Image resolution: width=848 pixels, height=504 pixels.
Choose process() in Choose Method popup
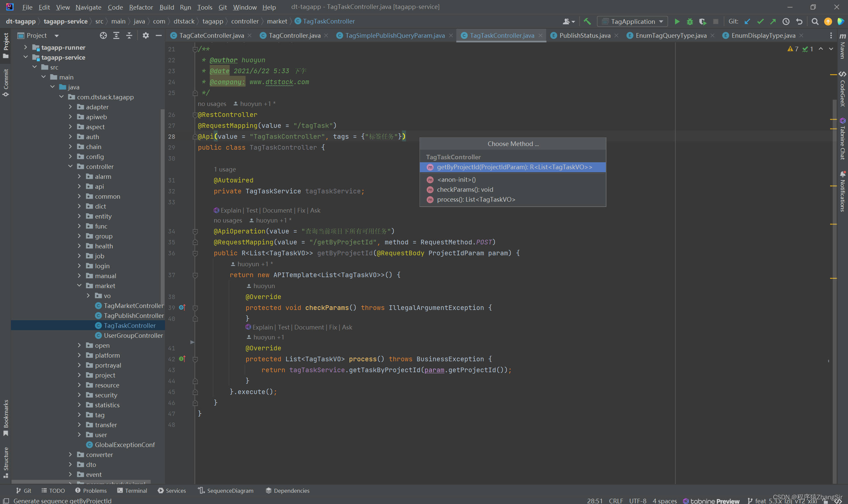[x=513, y=199]
